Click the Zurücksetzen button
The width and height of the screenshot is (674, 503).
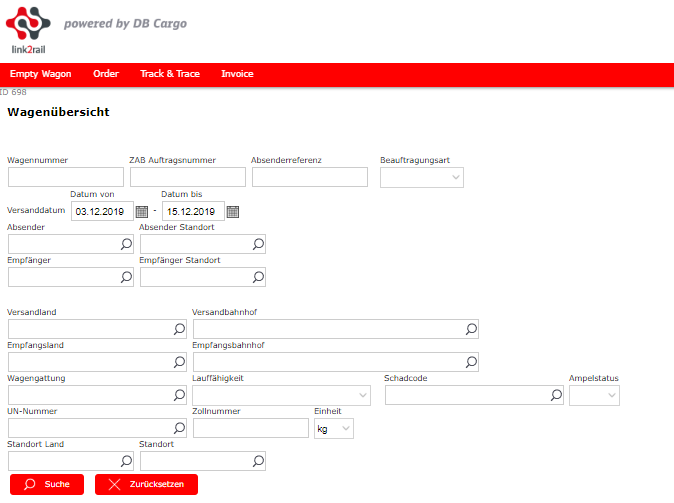pyautogui.click(x=147, y=485)
